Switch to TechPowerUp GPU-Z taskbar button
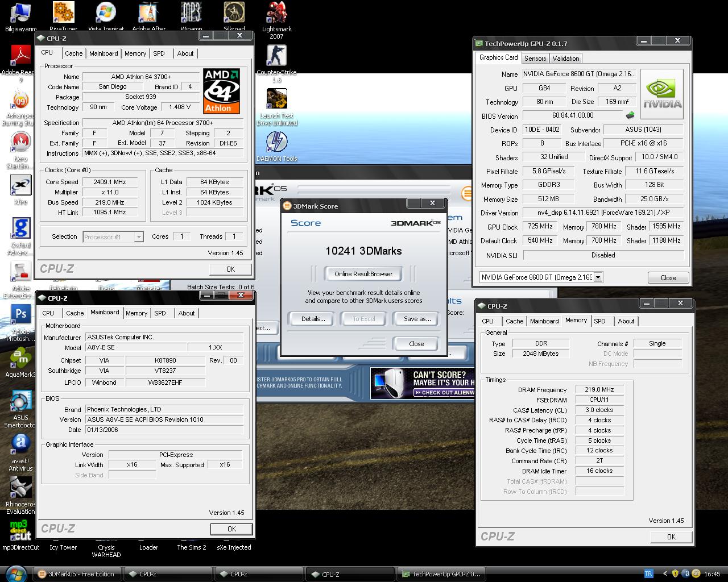The image size is (728, 582). pos(441,574)
